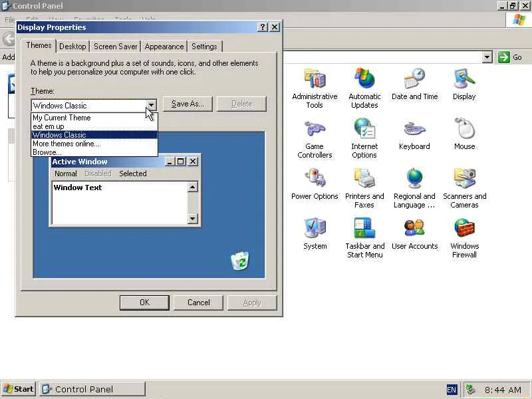
Task: Click the recycle bin in theme preview
Action: (x=240, y=261)
